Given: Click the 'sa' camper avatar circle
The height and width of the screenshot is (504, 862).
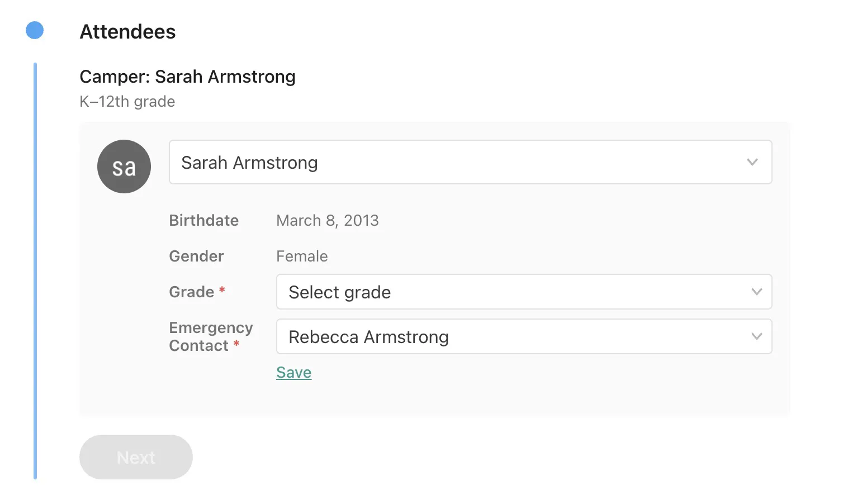Looking at the screenshot, I should pyautogui.click(x=124, y=167).
